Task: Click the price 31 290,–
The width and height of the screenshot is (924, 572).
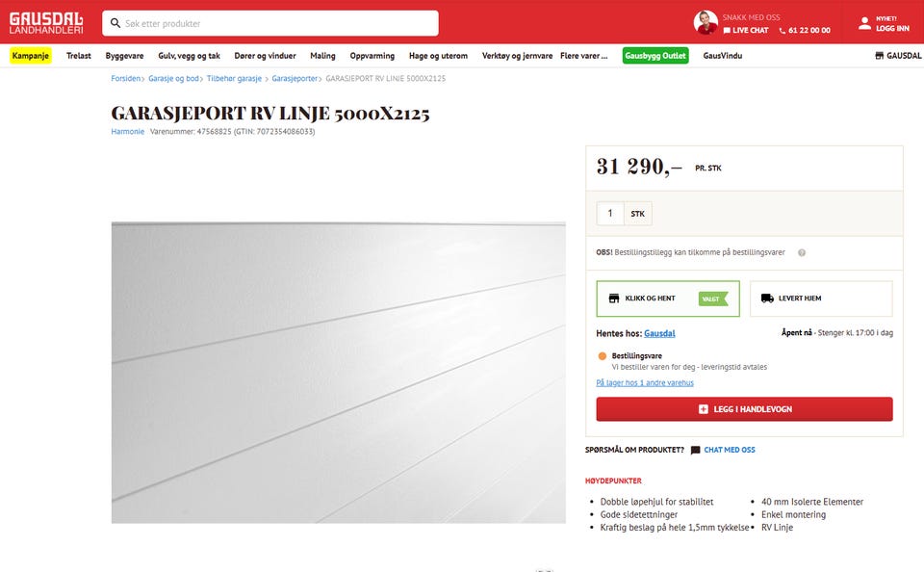Action: 639,167
